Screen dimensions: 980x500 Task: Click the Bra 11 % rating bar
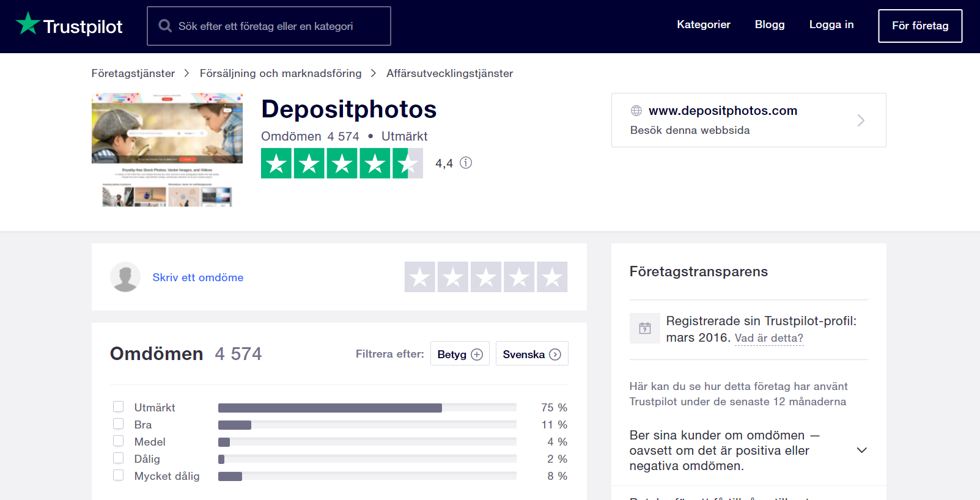tap(367, 425)
